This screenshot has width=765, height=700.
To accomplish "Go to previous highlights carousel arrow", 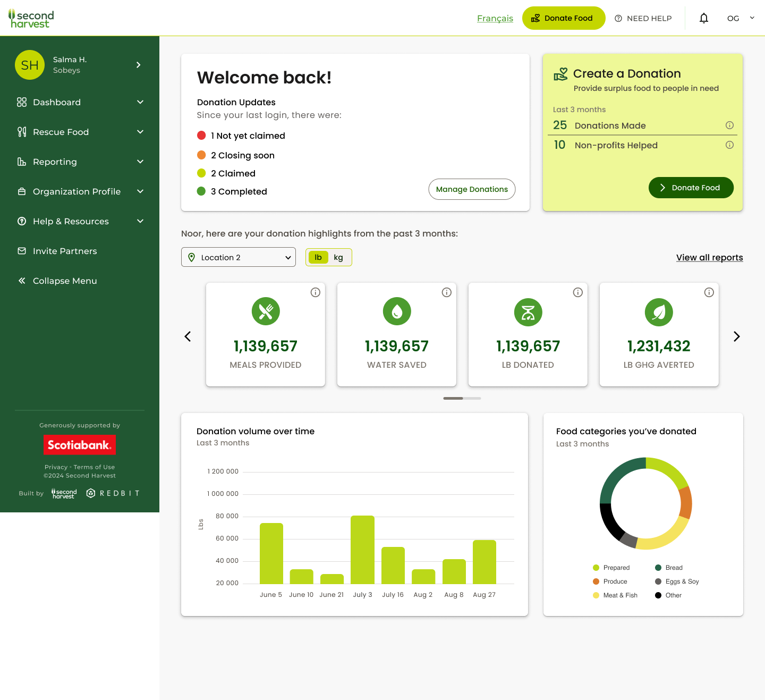I will (188, 336).
